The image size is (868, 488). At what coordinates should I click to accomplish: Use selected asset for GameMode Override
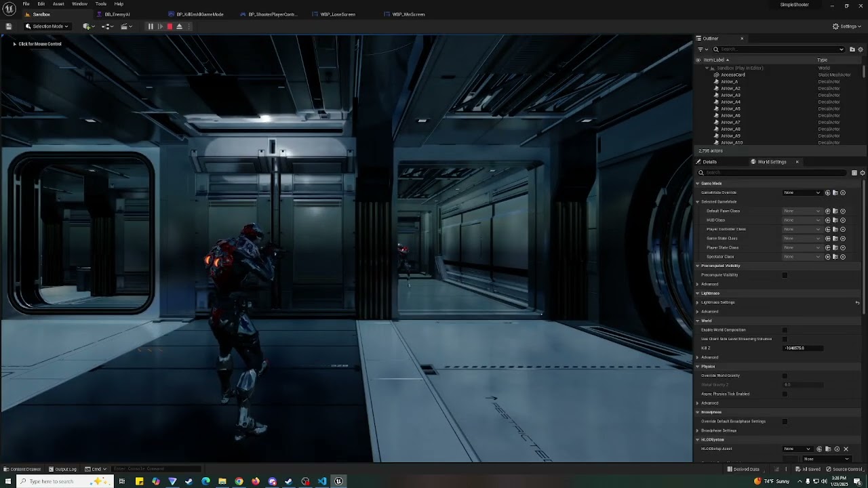coord(827,192)
